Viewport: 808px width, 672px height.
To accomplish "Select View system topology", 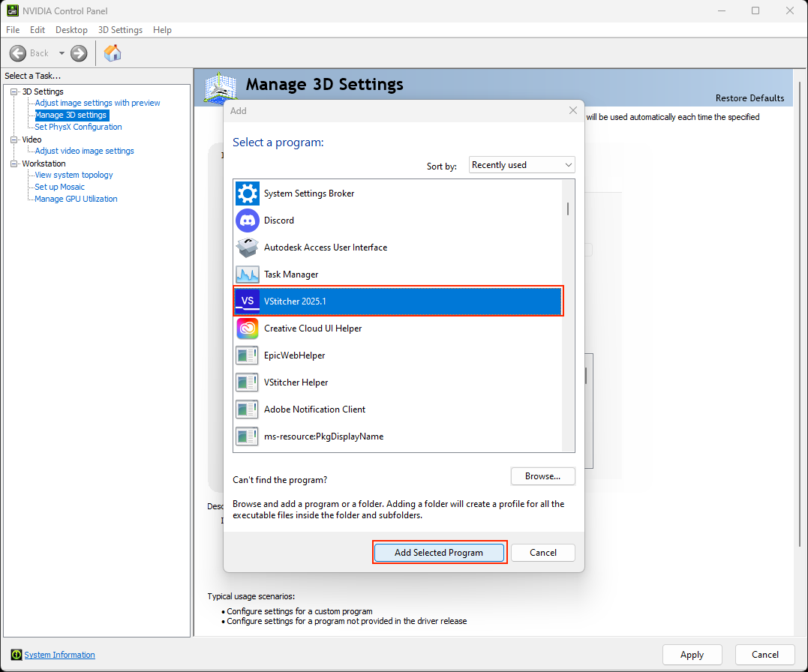I will [74, 175].
